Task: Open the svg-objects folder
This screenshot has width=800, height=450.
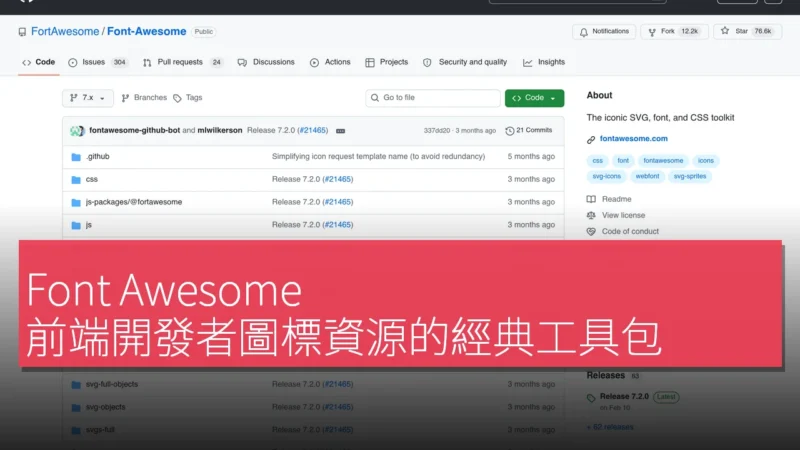Action: point(106,407)
